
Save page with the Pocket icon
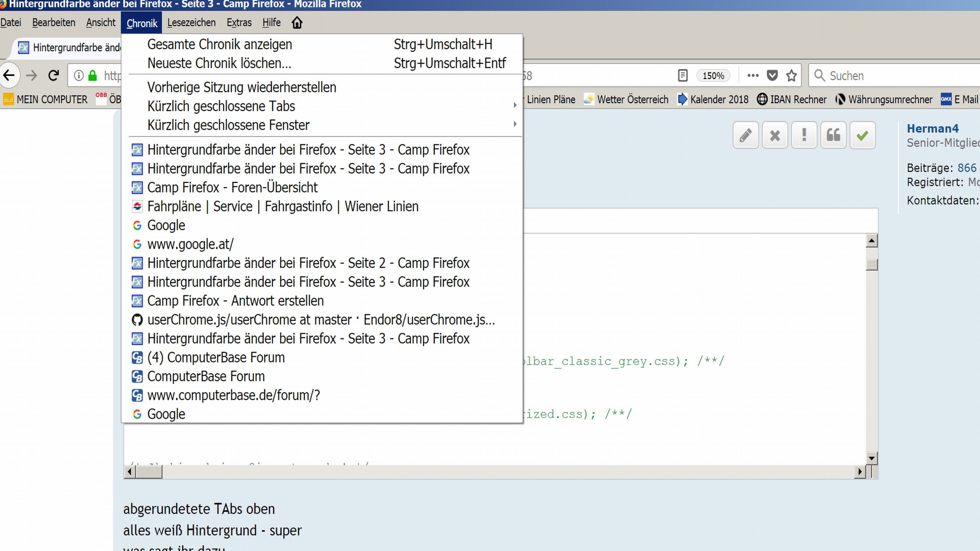(x=772, y=76)
